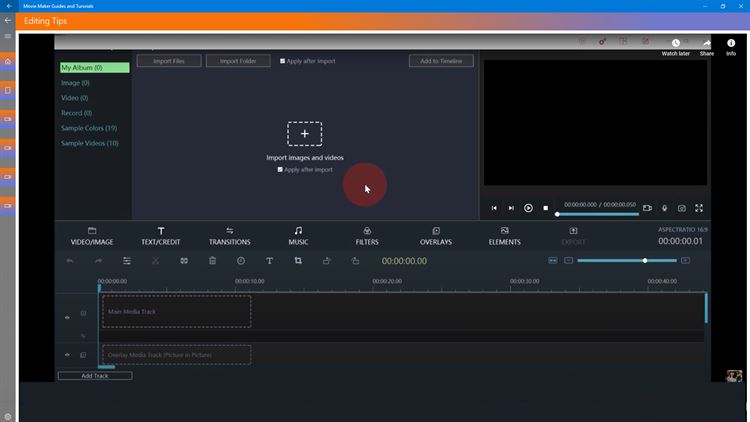The height and width of the screenshot is (422, 750).
Task: Select the Record (0) category
Action: coord(77,113)
